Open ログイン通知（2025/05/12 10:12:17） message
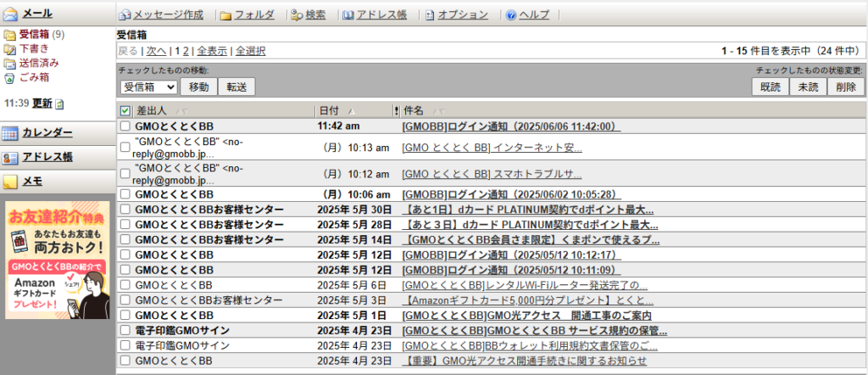This screenshot has width=868, height=375. click(511, 255)
